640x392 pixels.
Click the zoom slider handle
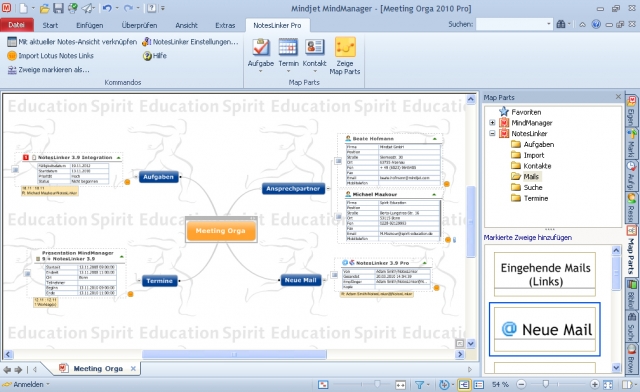point(546,384)
